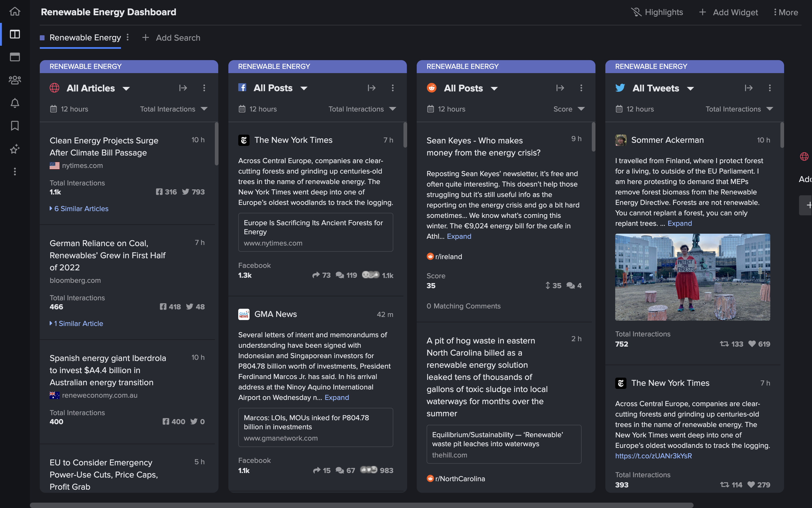Image resolution: width=812 pixels, height=508 pixels.
Task: Open Spanish energy giant Iberdrola article
Action: point(108,370)
